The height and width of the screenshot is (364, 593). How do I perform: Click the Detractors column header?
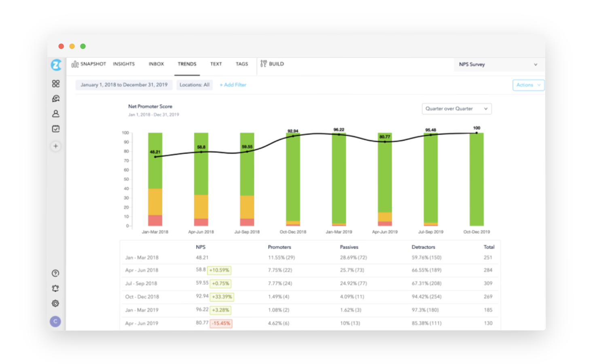click(x=424, y=247)
